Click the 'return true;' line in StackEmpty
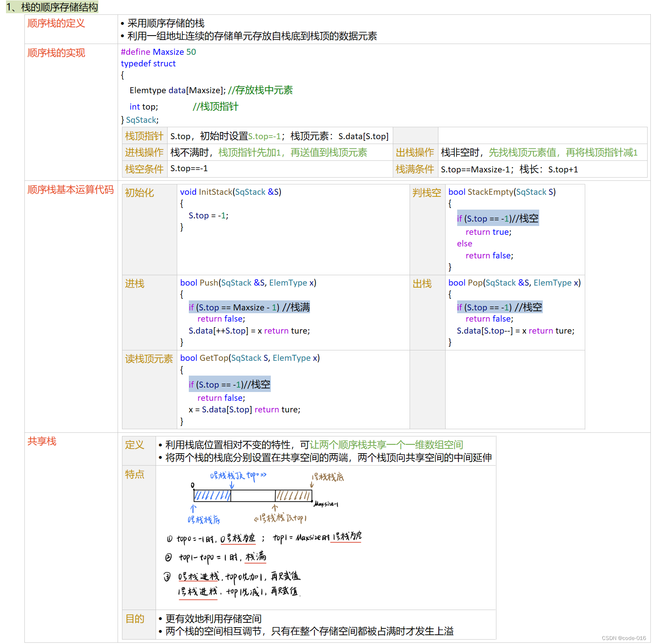 [x=488, y=232]
